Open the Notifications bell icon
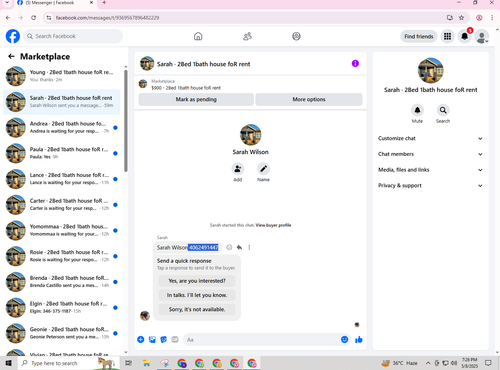 (x=464, y=36)
